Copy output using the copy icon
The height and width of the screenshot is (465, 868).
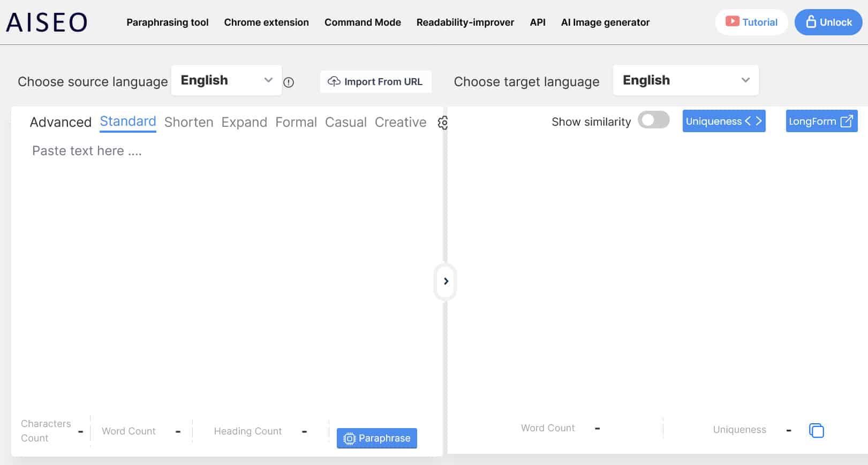tap(816, 430)
